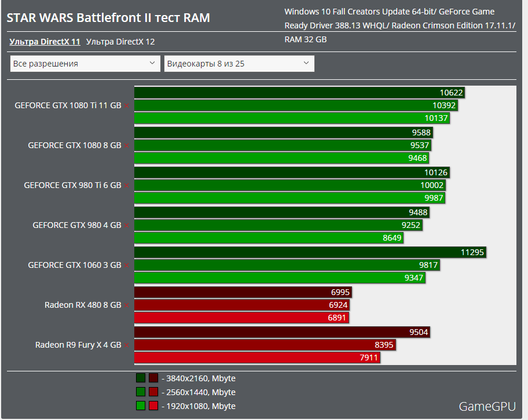Click the 8395 bar value
The width and height of the screenshot is (528, 420).
pyautogui.click(x=384, y=345)
